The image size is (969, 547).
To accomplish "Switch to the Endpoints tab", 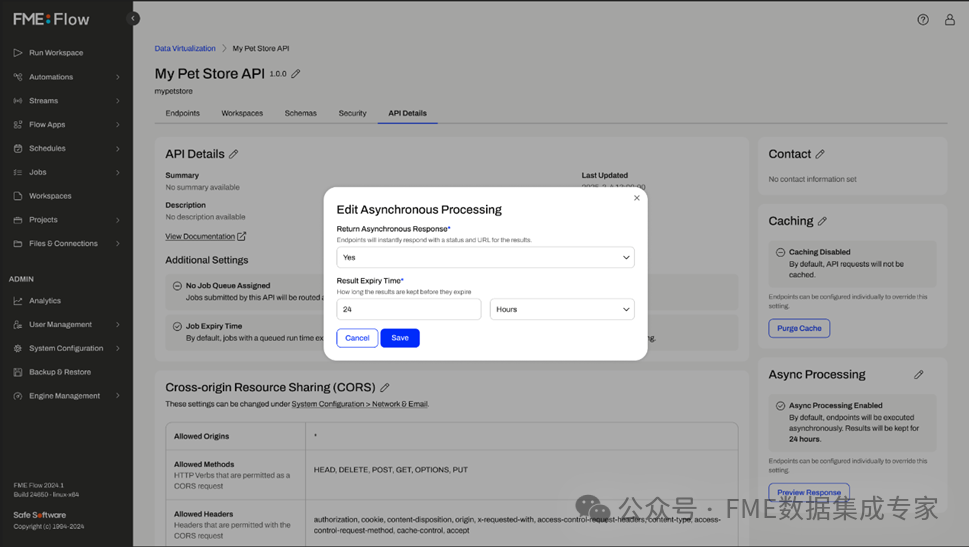I will [182, 113].
